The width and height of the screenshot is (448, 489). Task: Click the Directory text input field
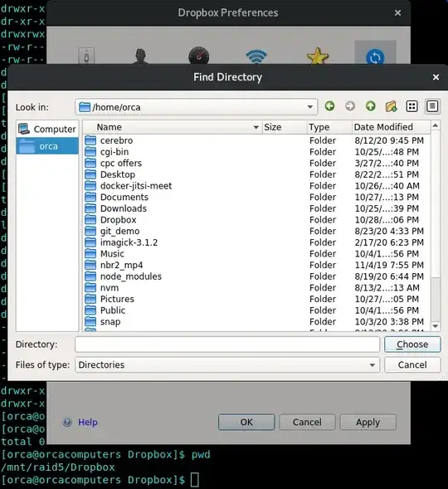(227, 345)
